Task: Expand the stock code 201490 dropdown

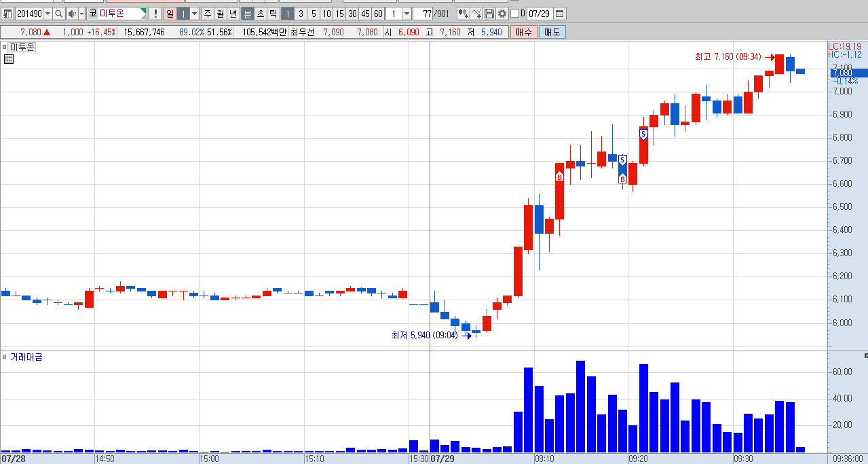Action: 48,14
